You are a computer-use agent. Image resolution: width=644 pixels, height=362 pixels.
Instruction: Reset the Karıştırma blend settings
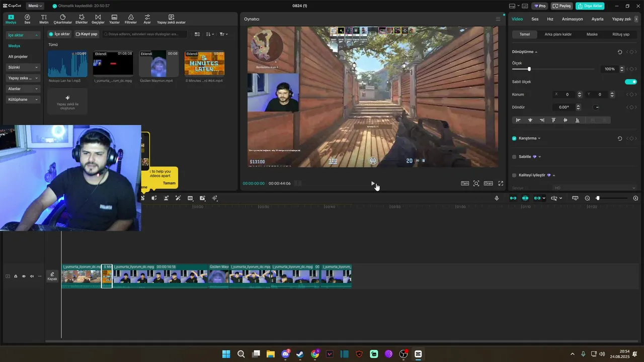point(620,138)
